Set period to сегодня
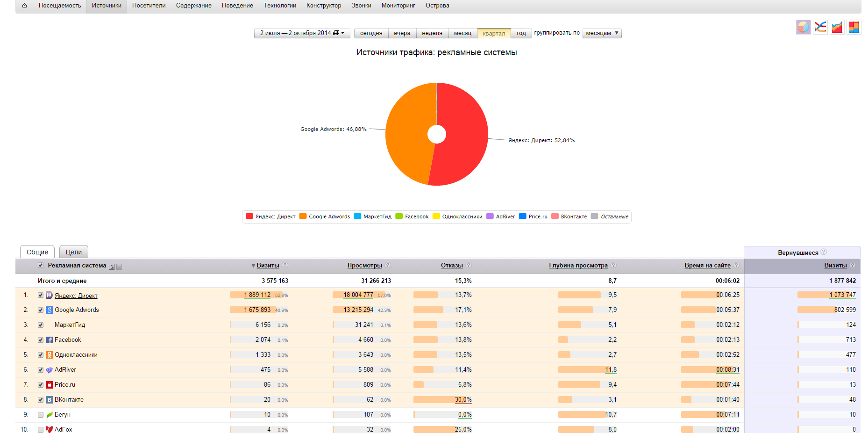This screenshot has width=868, height=433. click(371, 33)
